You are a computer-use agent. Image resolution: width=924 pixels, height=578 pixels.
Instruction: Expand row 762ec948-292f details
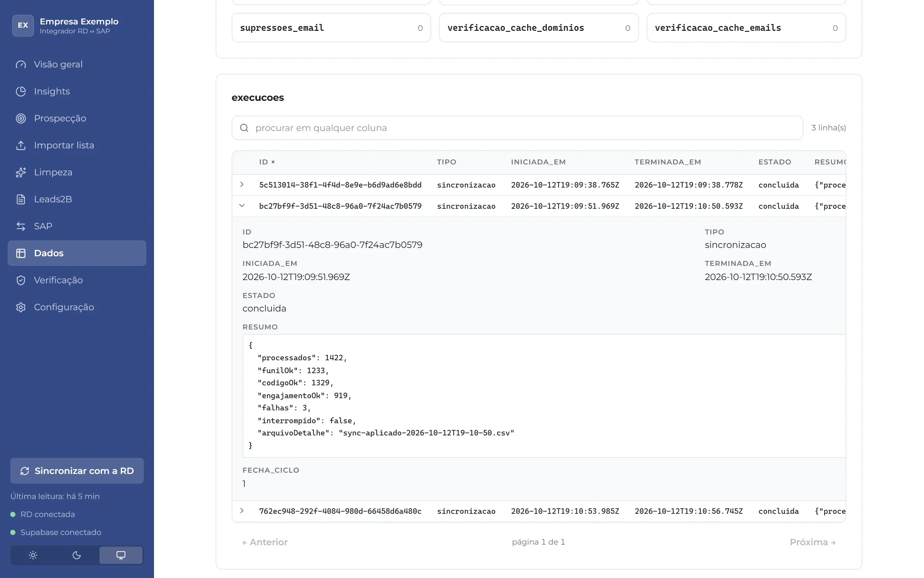click(x=242, y=511)
